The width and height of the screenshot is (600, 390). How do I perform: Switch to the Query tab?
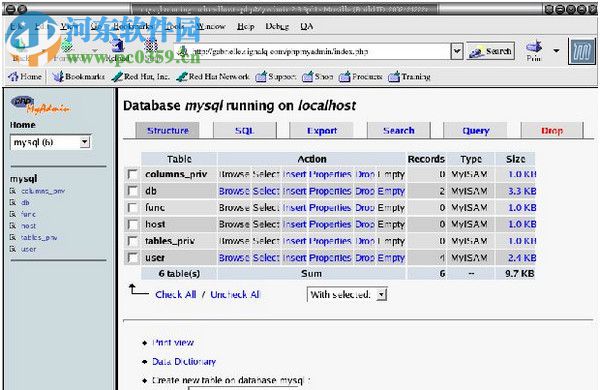pyautogui.click(x=476, y=131)
